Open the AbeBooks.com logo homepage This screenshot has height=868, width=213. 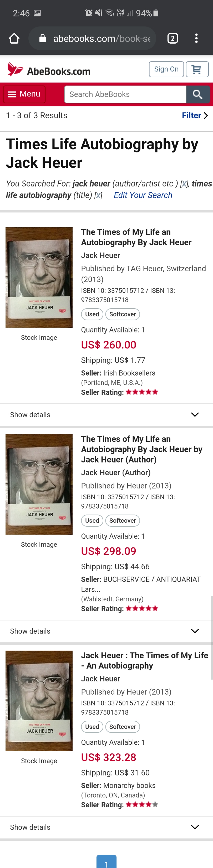point(49,70)
